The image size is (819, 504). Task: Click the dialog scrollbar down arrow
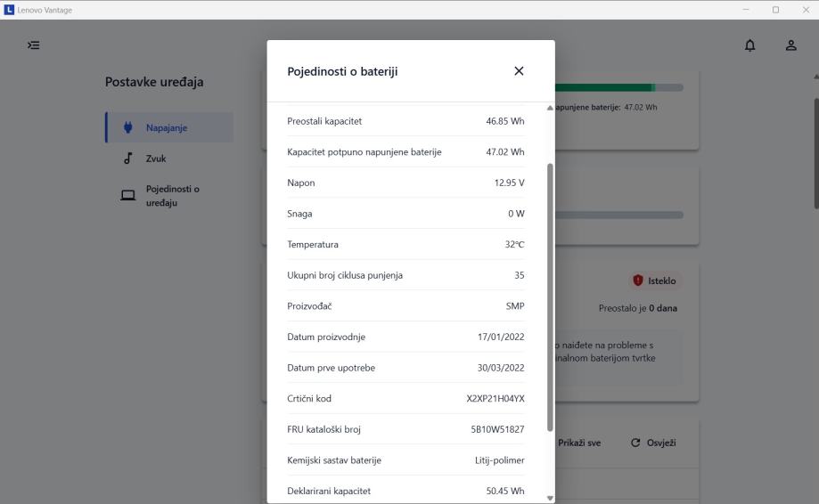click(x=550, y=498)
